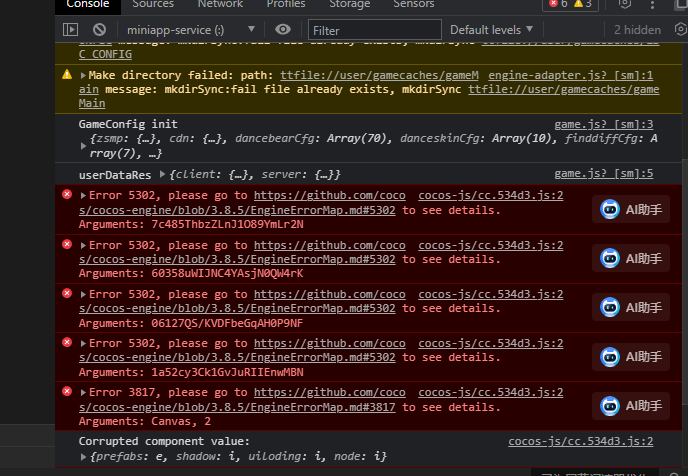688x476 pixels.
Task: Click the warning triangle icon
Action: pyautogui.click(x=67, y=74)
